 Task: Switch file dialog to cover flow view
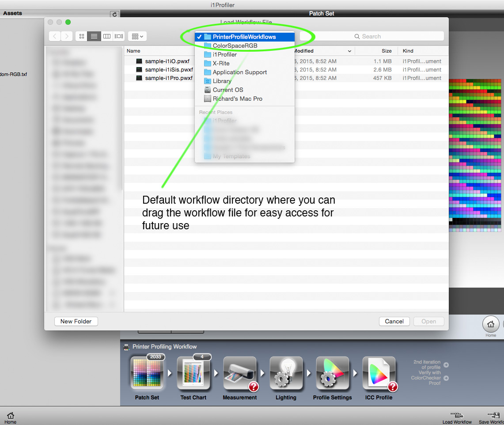coord(119,36)
